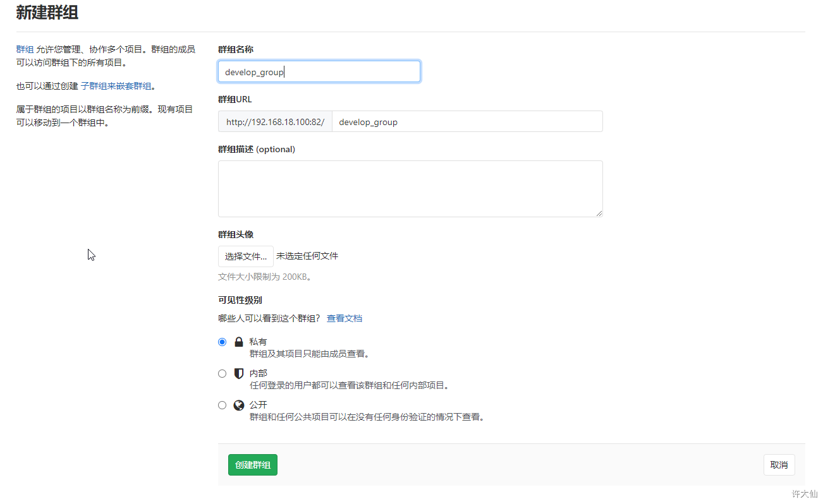Click the shield icon beside 内部
This screenshot has width=823, height=504.
[239, 374]
